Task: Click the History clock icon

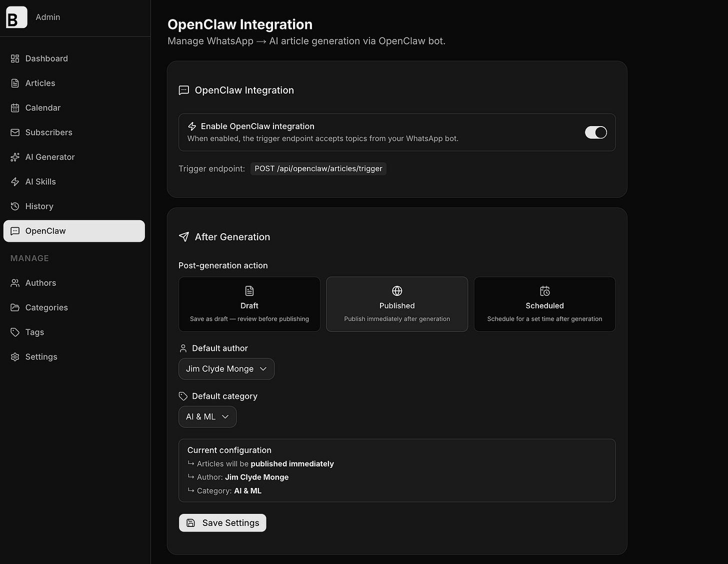Action: point(15,206)
